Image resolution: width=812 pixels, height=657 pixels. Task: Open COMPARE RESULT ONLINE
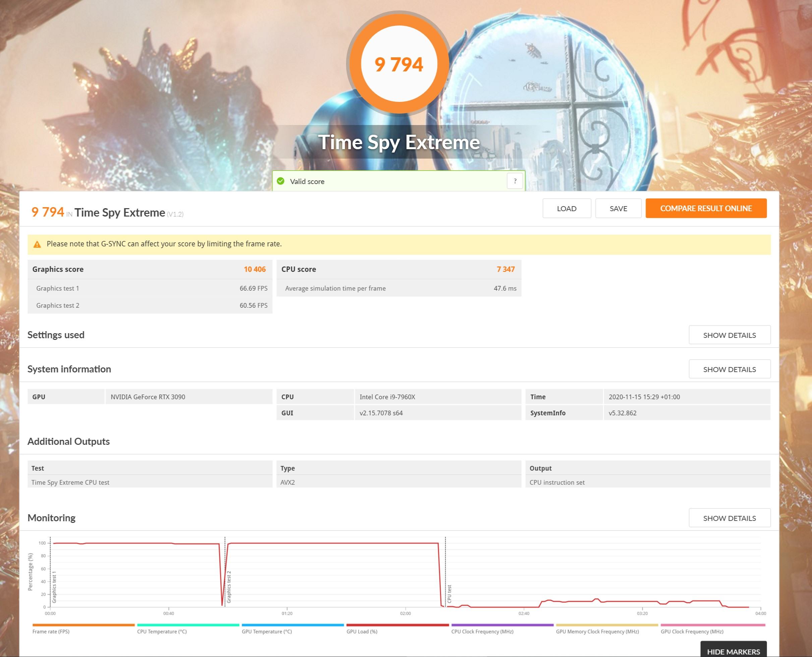[x=706, y=208]
